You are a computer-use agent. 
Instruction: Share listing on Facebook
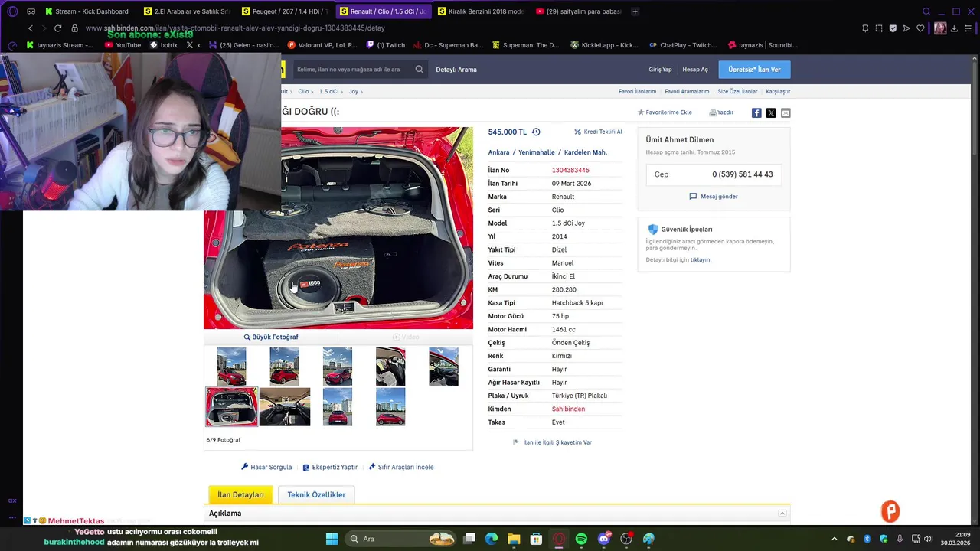tap(756, 112)
